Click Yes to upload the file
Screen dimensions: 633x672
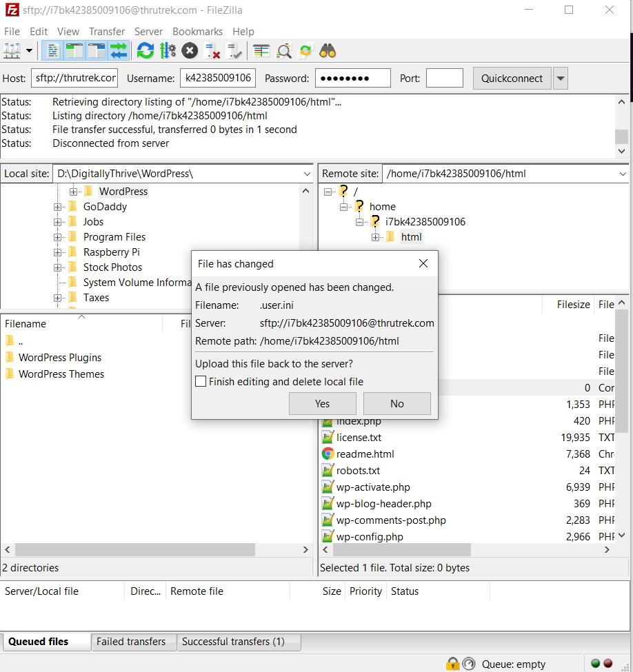coord(323,404)
